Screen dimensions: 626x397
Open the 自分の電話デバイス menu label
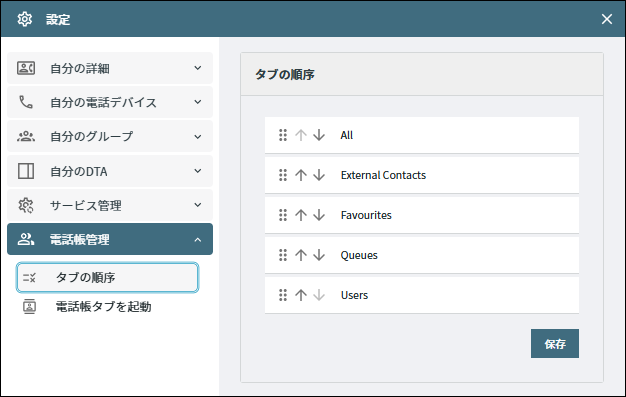coord(103,102)
